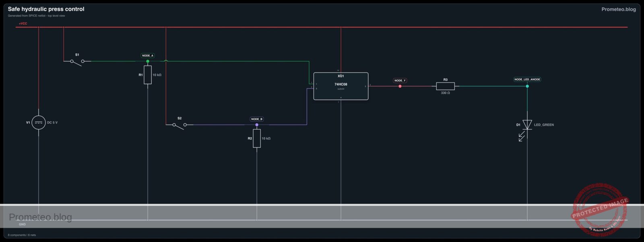Select resistor R3 symbol
Viewport: 644px width, 242px height.
pyautogui.click(x=446, y=86)
